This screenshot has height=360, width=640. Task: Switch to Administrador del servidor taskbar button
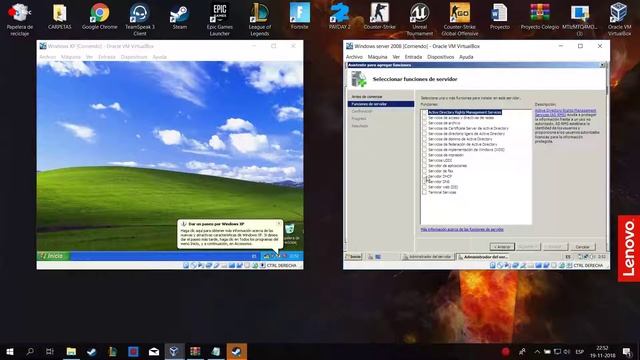427,257
